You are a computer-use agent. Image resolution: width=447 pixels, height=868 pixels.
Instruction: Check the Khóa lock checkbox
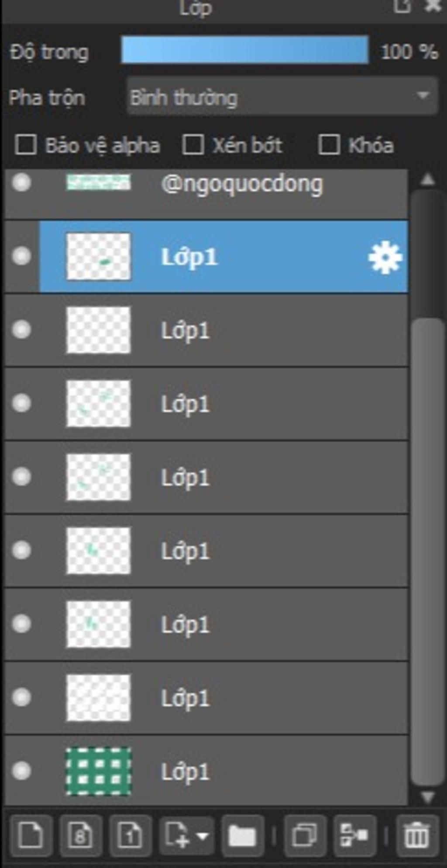click(329, 145)
